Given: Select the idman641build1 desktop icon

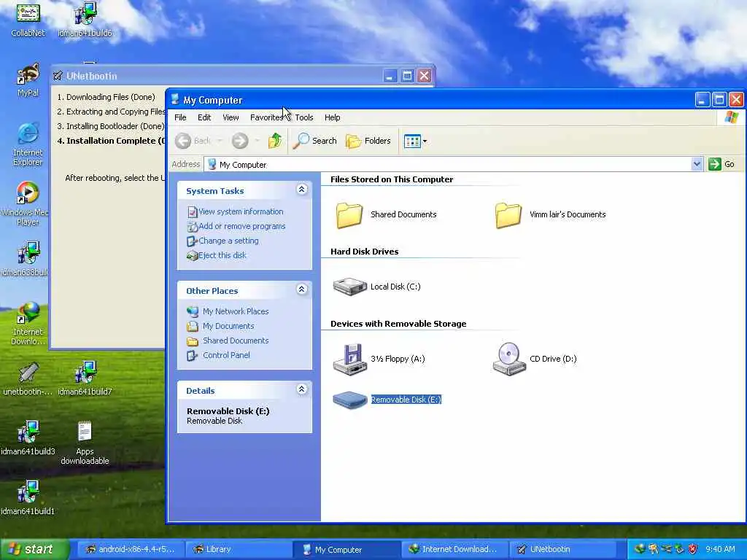Looking at the screenshot, I should tap(28, 498).
